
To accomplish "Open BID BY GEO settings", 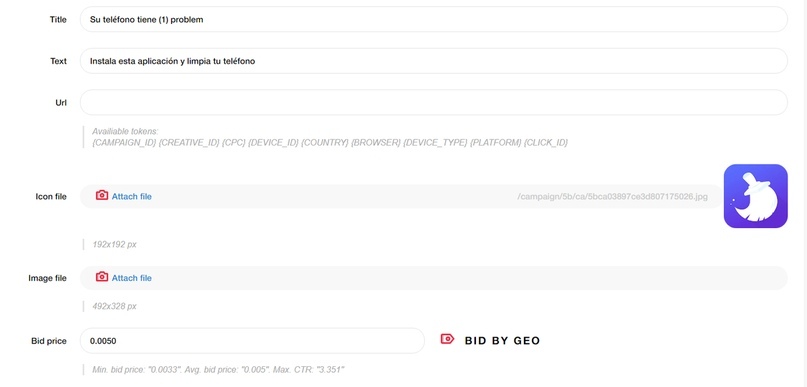I will click(x=502, y=341).
